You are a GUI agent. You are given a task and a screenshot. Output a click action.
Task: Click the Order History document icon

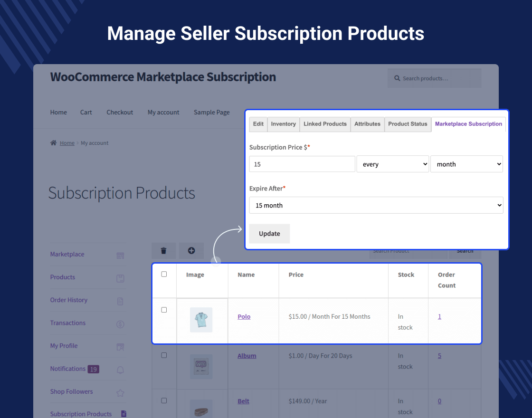point(120,301)
